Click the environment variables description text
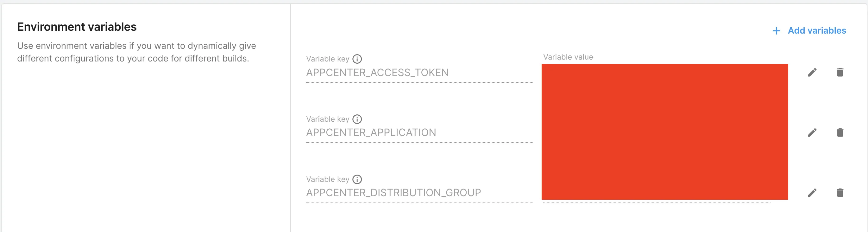This screenshot has height=232, width=868. pyautogui.click(x=136, y=52)
